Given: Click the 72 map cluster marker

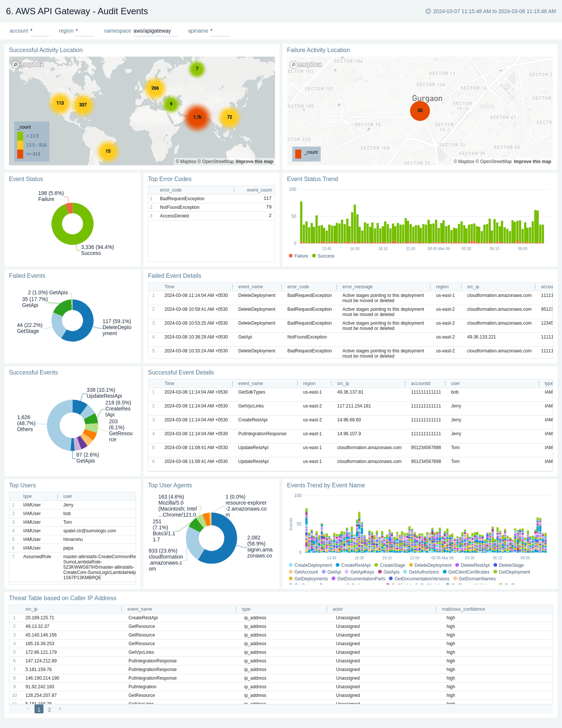Looking at the screenshot, I should point(229,117).
